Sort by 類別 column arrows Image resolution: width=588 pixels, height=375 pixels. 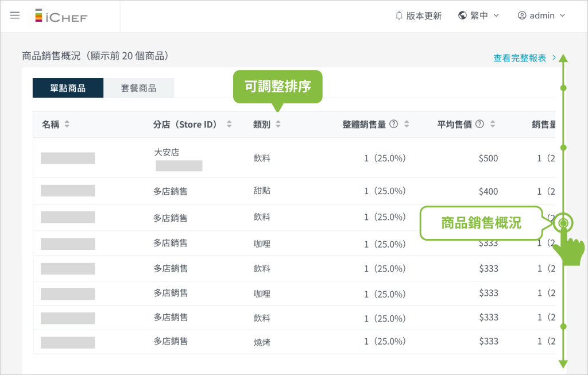coord(278,124)
